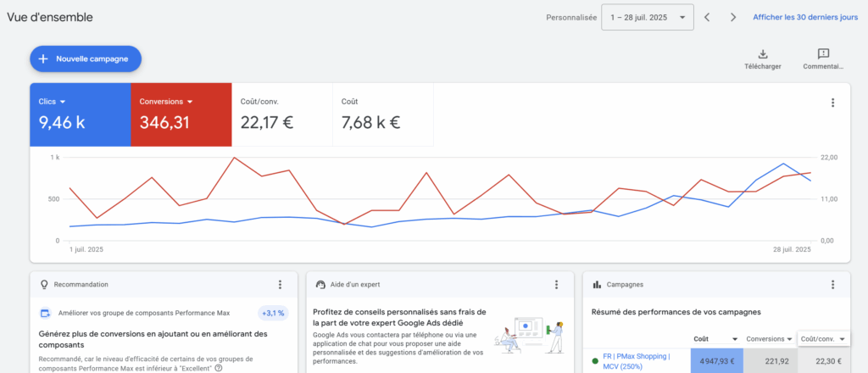This screenshot has width=868, height=373.
Task: Click the Aide d'un expert headset icon
Action: (x=320, y=285)
